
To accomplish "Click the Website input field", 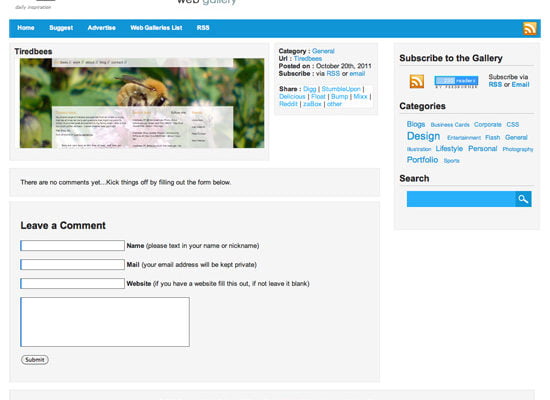I will tap(72, 284).
